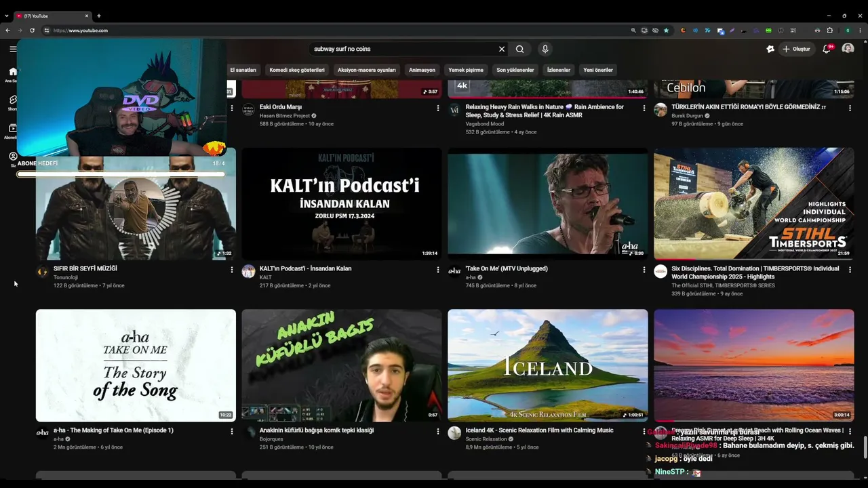Viewport: 868px width, 488px height.
Task: Play the STIHL Timbersports thumbnail
Action: click(754, 203)
